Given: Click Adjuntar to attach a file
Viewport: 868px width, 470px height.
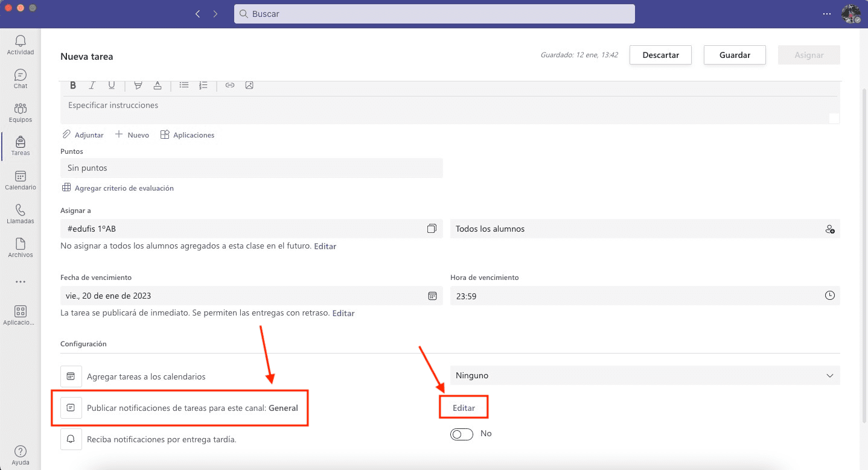Looking at the screenshot, I should click(83, 135).
